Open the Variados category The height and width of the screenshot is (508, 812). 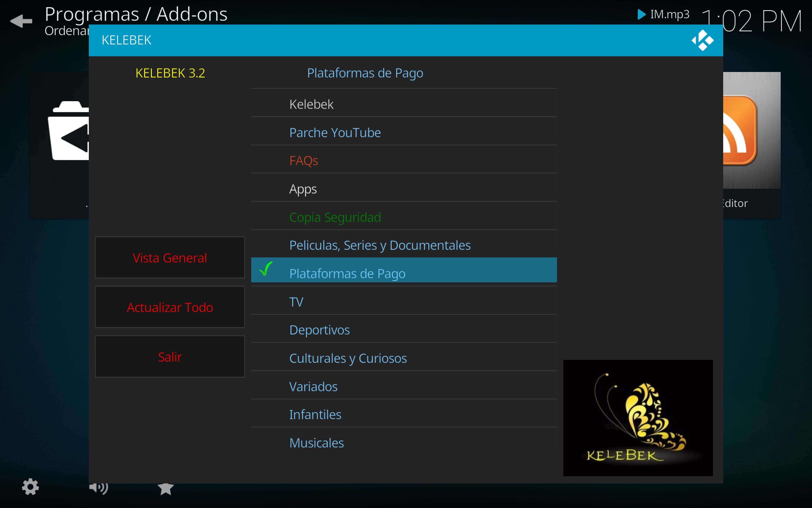pyautogui.click(x=404, y=386)
